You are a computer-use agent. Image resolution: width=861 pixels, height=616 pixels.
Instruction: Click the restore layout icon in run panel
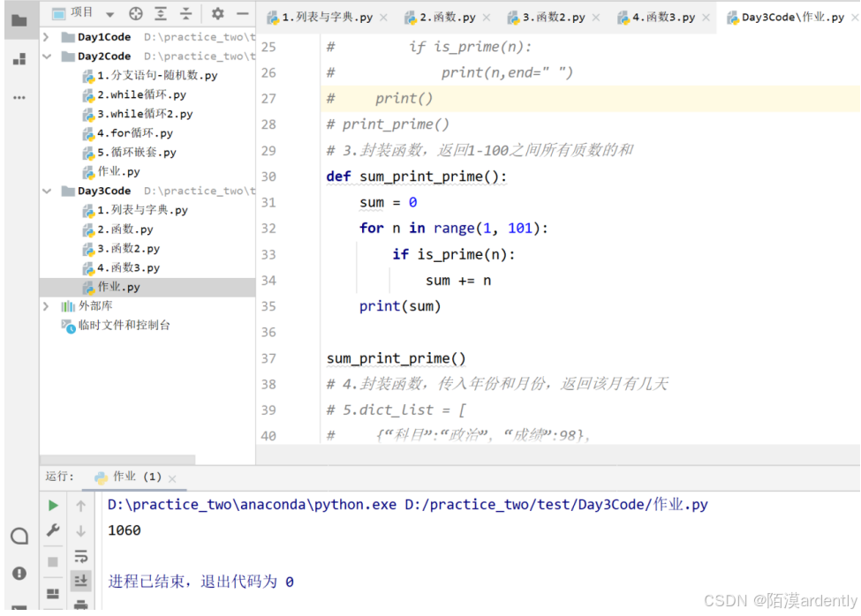[53, 594]
